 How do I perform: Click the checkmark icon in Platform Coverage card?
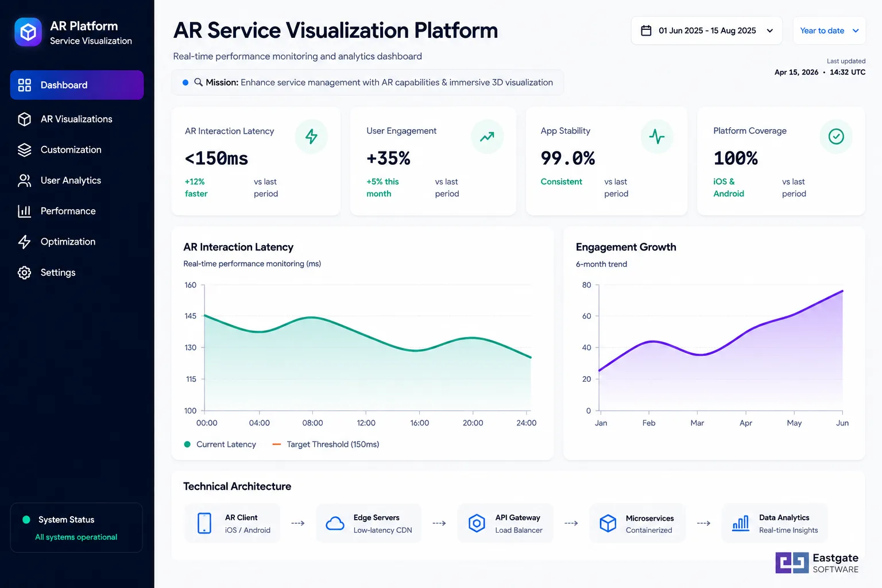pos(836,137)
